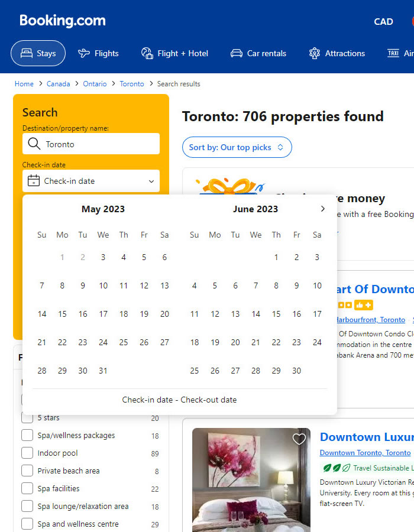
Task: Tick the Private beach area checkbox
Action: coord(27,471)
